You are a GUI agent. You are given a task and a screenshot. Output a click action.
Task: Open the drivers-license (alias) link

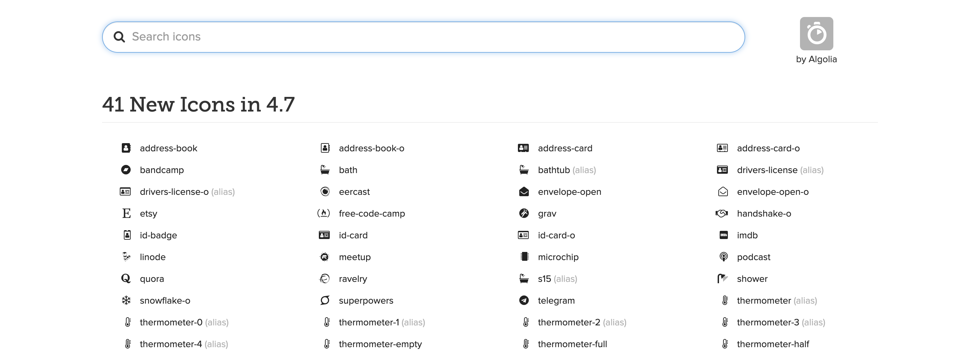point(780,170)
